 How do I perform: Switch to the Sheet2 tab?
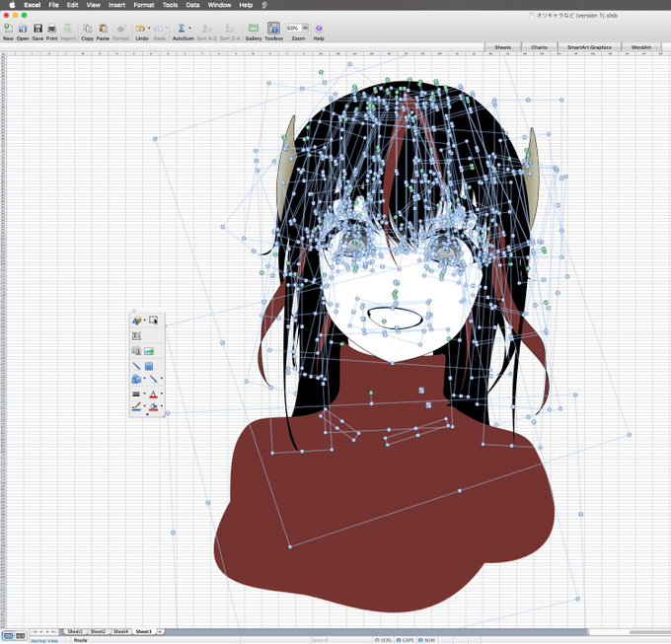point(98,631)
